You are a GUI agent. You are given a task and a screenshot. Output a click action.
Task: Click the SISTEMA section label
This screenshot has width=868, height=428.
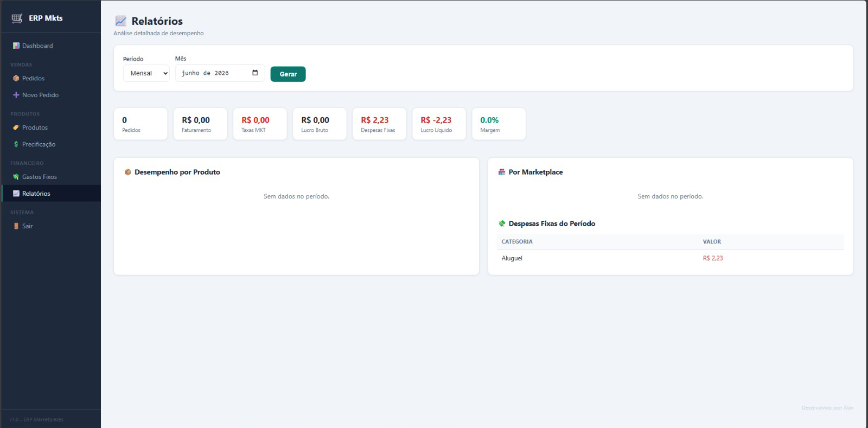pyautogui.click(x=22, y=213)
